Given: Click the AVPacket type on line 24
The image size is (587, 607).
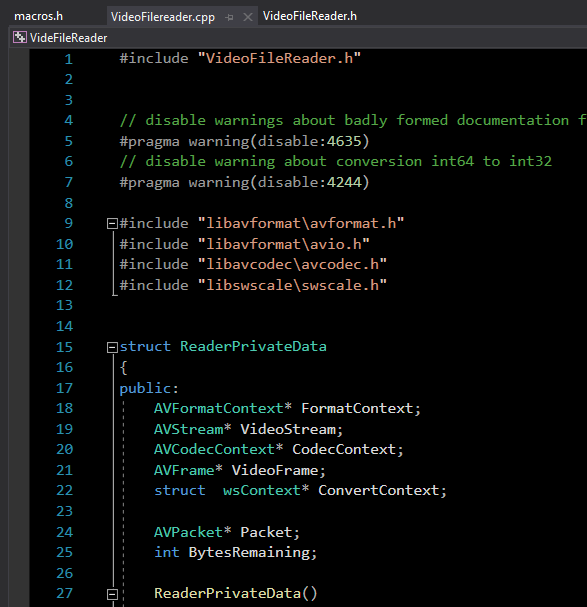Looking at the screenshot, I should pyautogui.click(x=189, y=532).
